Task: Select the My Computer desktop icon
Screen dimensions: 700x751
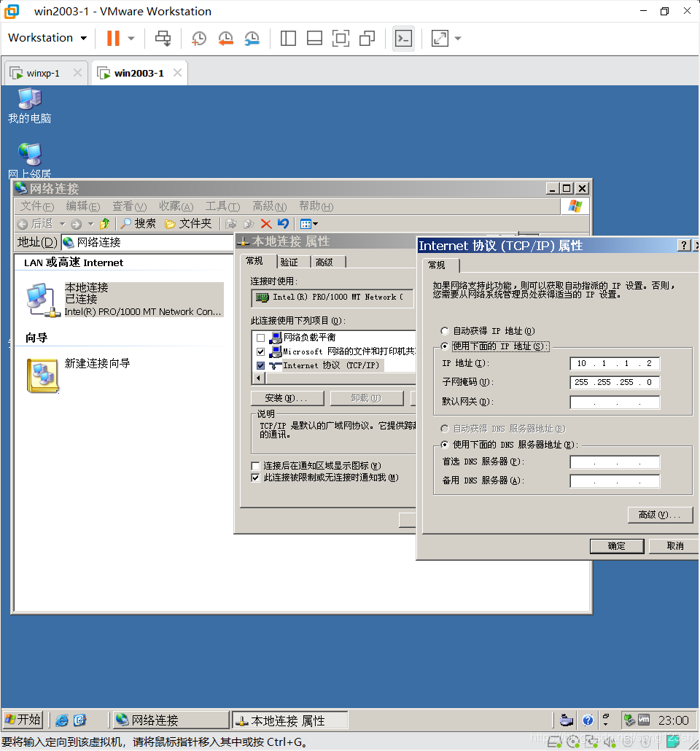Action: tap(30, 106)
